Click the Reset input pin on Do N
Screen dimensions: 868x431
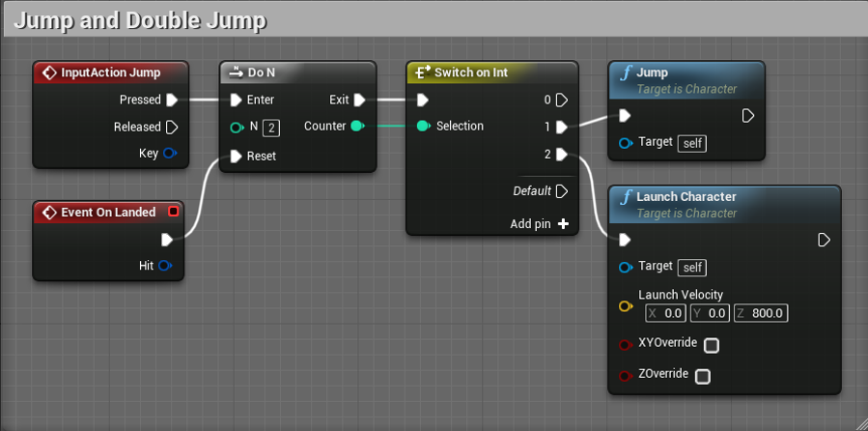tap(236, 156)
